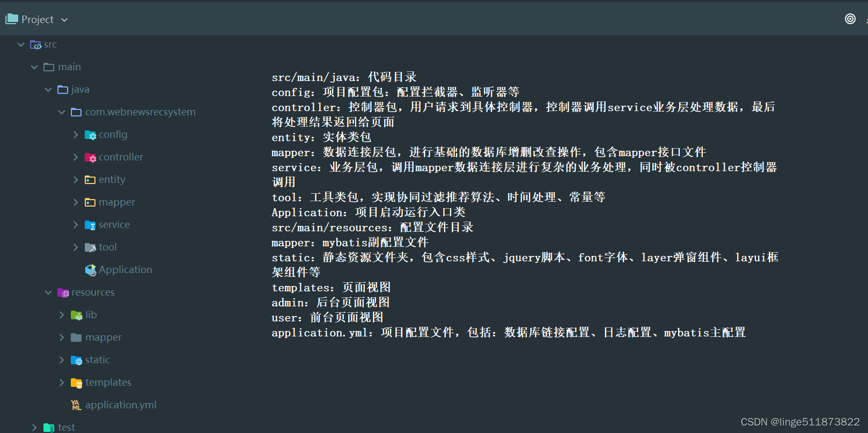The width and height of the screenshot is (868, 433).
Task: Select the templates folder label
Action: click(108, 383)
